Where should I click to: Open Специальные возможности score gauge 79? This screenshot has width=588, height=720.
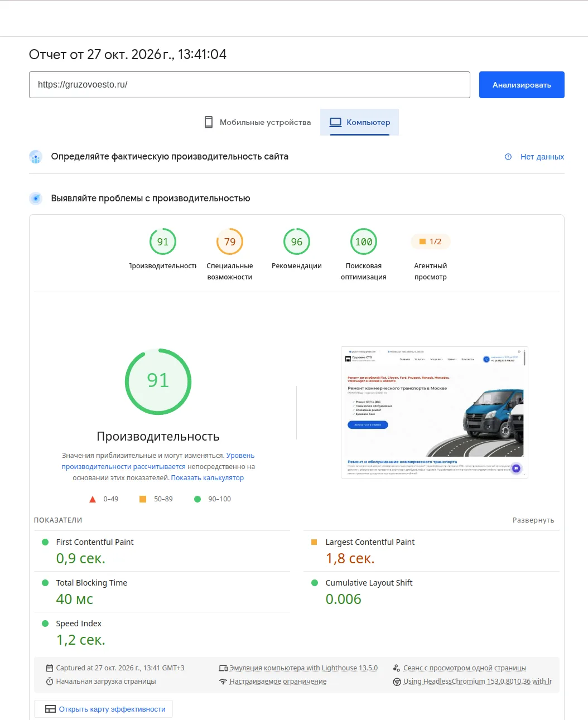[x=230, y=242]
